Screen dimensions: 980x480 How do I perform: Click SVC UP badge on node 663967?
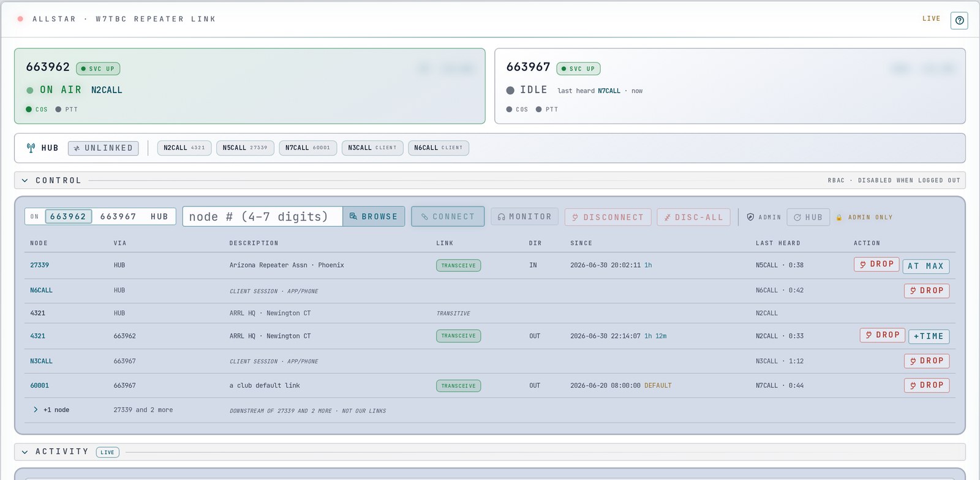578,69
